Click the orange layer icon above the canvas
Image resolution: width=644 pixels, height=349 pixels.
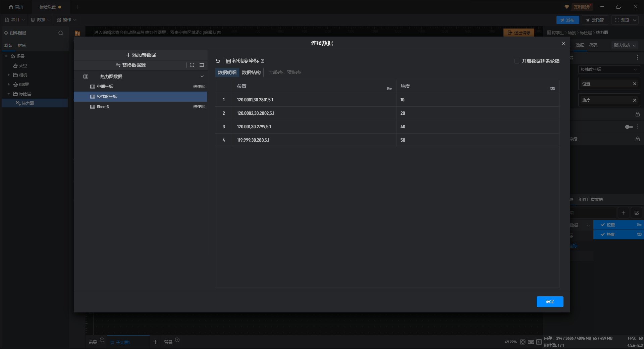[x=77, y=33]
